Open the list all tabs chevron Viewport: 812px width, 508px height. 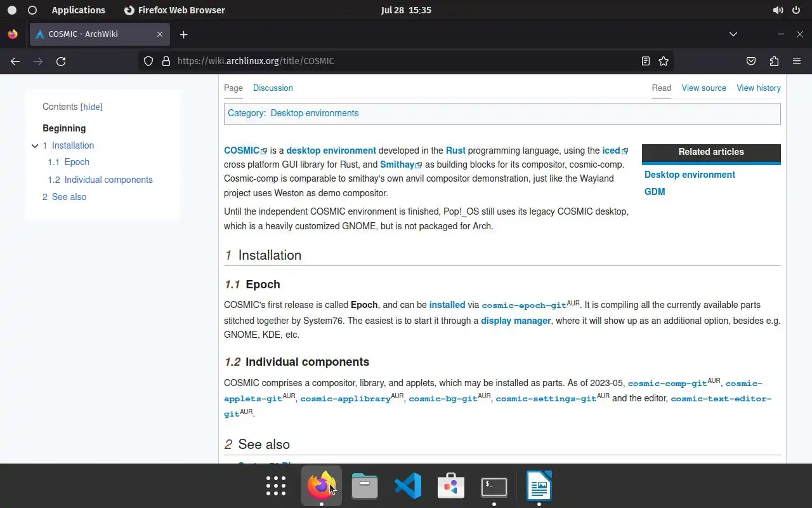[x=733, y=34]
